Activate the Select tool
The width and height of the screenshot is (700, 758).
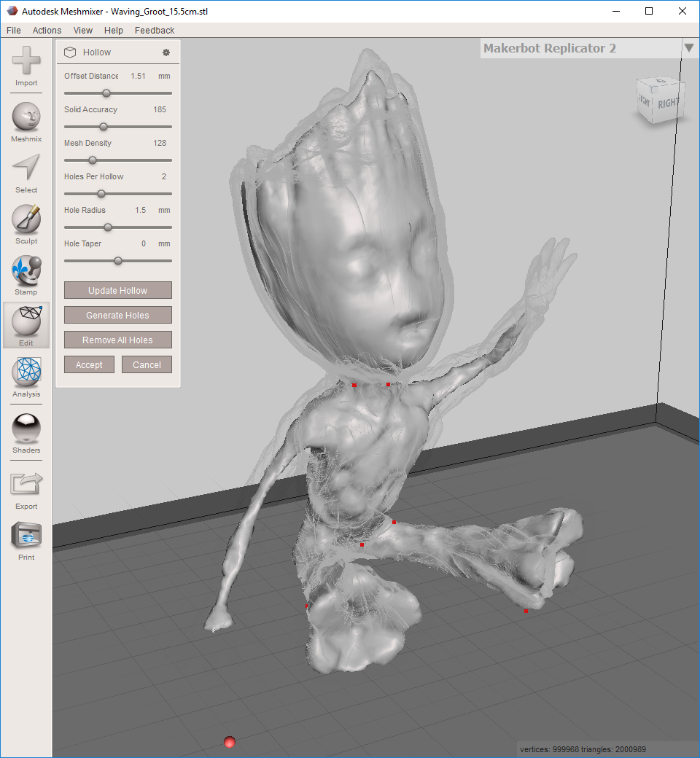click(x=26, y=173)
